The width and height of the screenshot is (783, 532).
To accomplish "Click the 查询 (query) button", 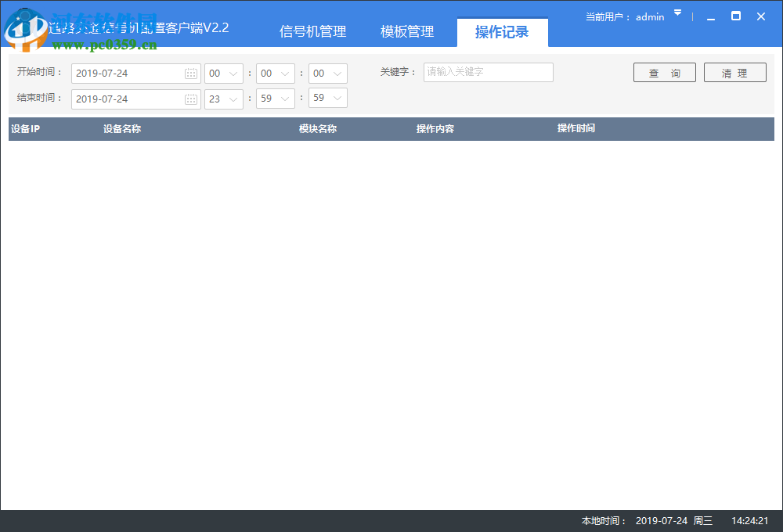I will click(664, 72).
